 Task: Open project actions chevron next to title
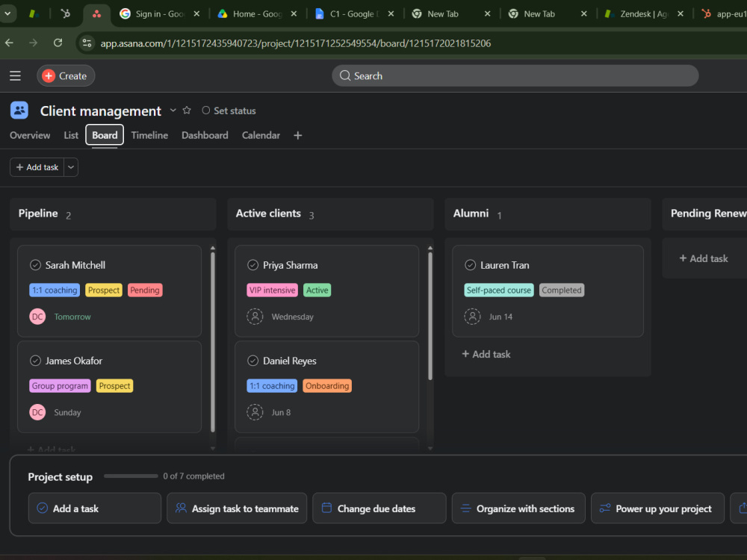click(173, 111)
